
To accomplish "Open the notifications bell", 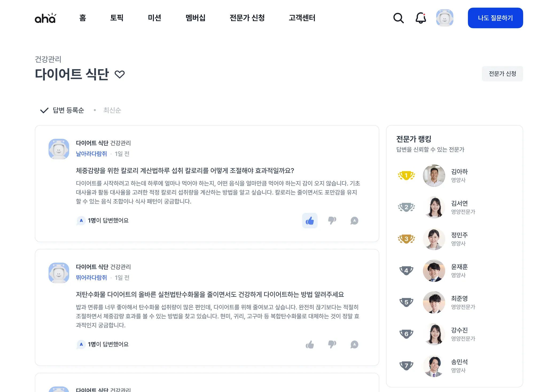I will point(421,18).
